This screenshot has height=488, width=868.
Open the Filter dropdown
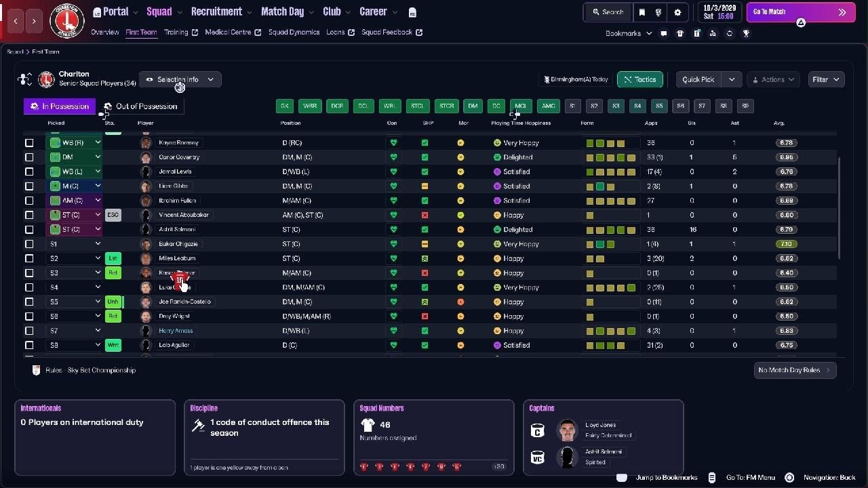point(825,79)
